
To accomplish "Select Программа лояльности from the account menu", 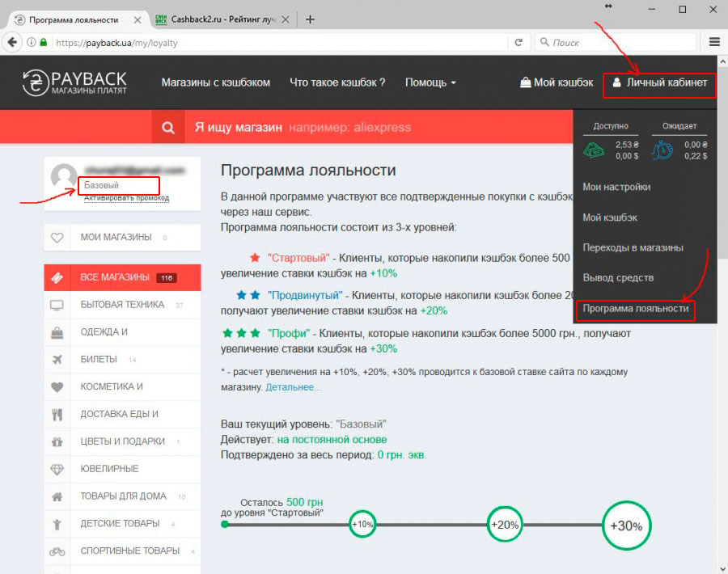I will pos(636,309).
